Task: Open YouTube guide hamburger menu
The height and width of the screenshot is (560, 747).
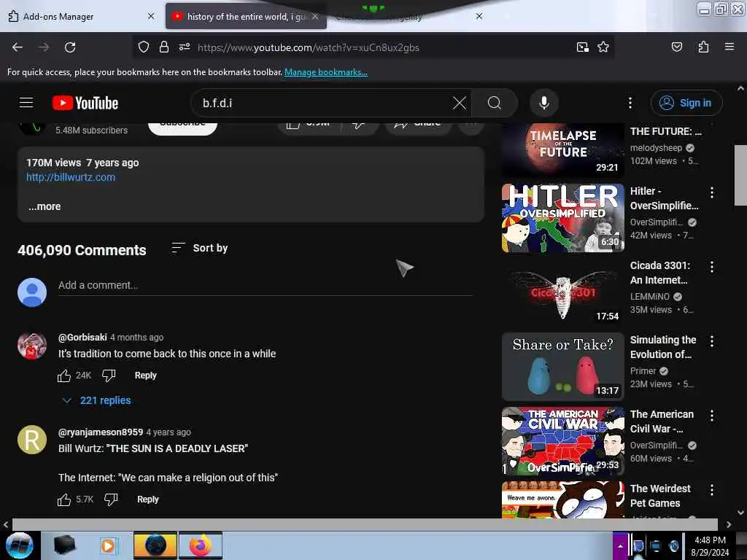Action: (x=26, y=103)
